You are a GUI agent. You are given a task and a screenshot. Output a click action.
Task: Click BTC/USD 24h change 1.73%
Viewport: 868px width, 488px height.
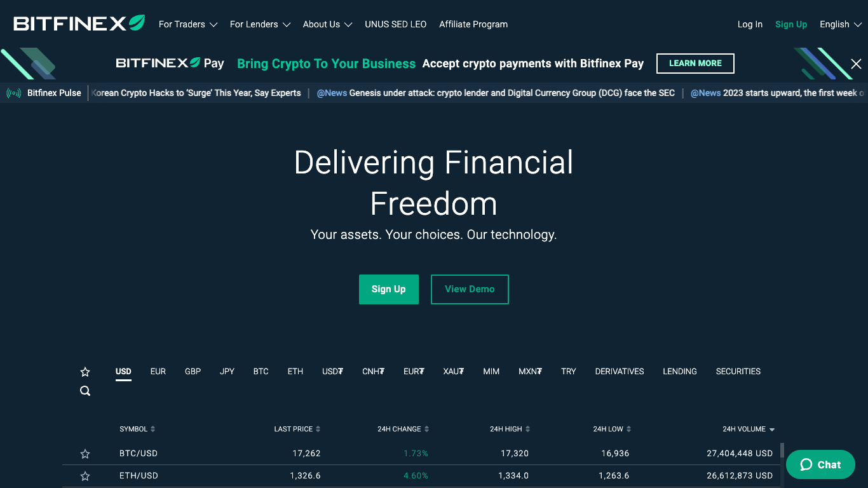click(416, 454)
